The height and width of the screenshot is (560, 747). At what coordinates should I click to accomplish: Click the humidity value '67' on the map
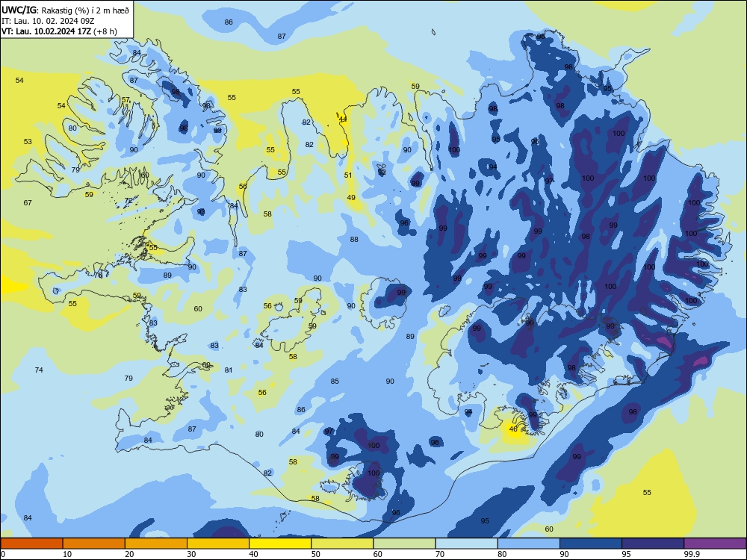tap(28, 203)
